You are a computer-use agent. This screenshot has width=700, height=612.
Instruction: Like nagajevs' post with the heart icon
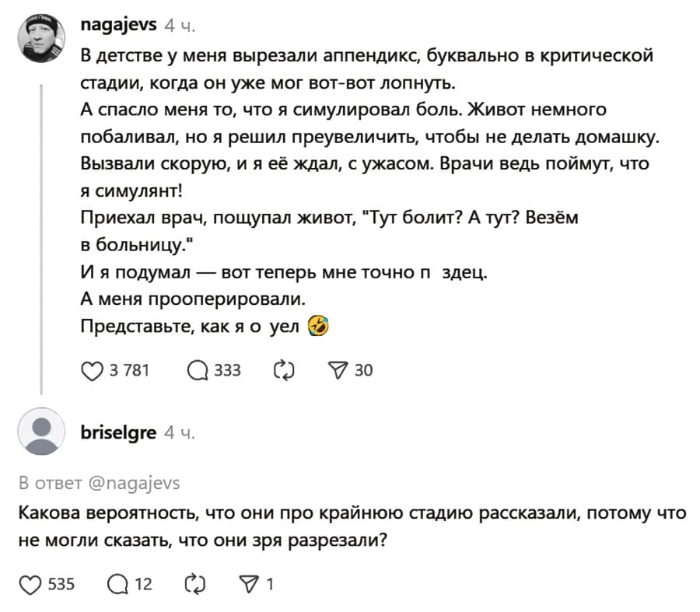coord(91,371)
